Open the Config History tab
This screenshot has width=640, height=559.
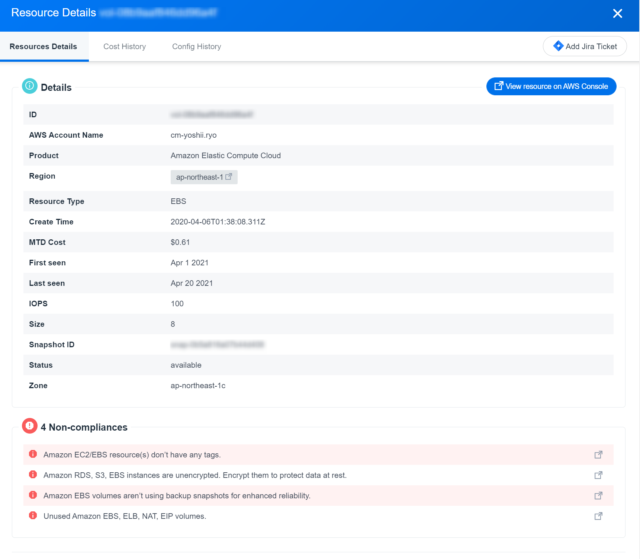click(x=196, y=47)
